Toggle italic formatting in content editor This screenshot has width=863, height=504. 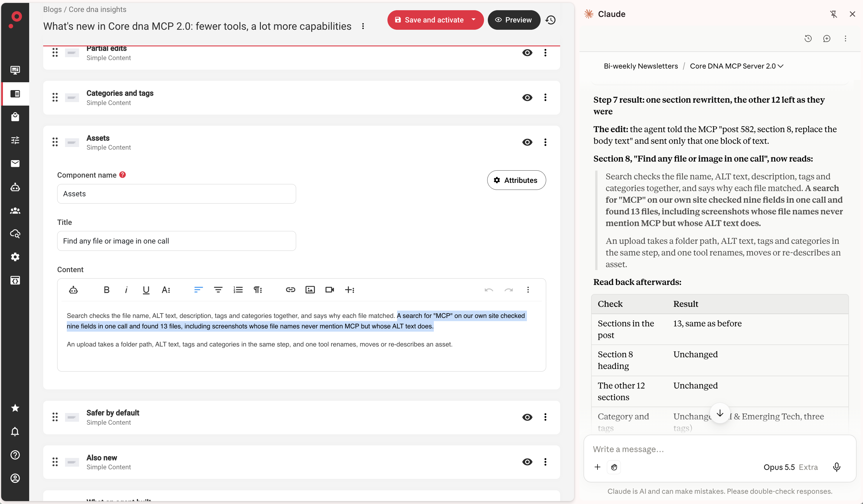pos(126,290)
